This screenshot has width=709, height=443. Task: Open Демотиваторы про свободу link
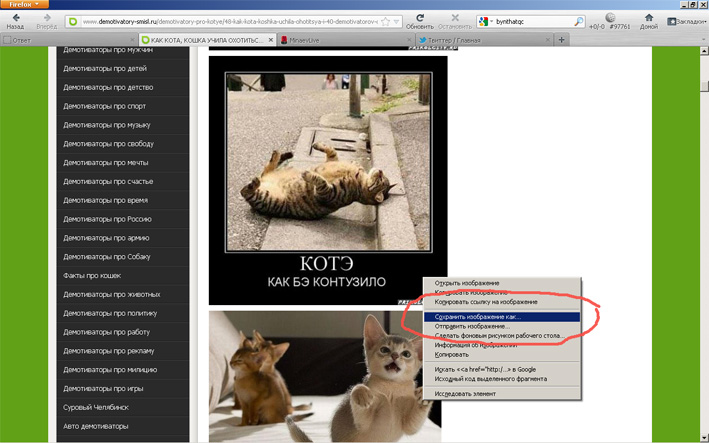click(x=109, y=144)
